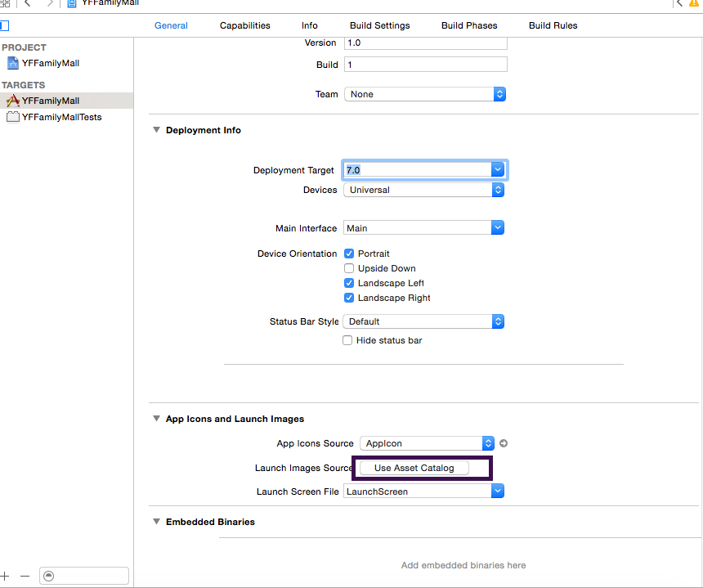Click the Add embedded binaries here placeholder
Viewport: 703px width, 588px height.
pos(463,565)
